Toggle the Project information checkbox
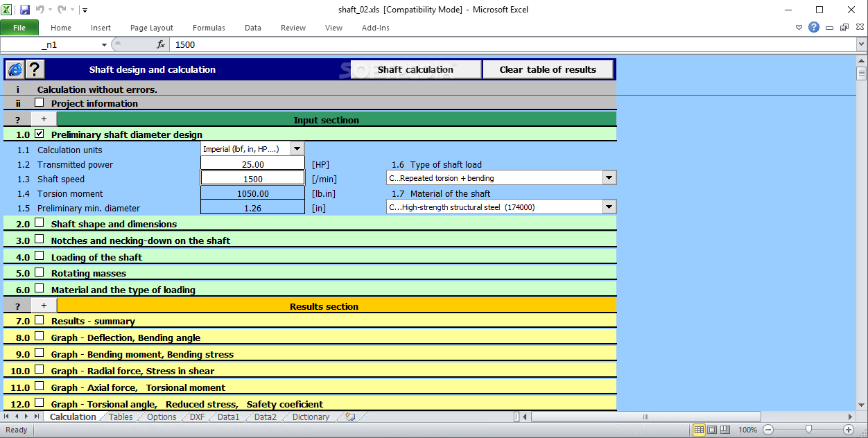Viewport: 868px width, 438px height. [40, 103]
